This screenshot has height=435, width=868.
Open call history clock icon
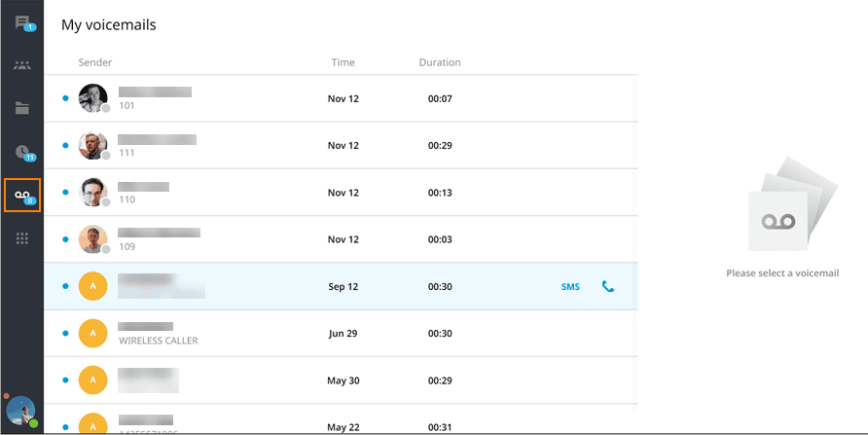click(21, 151)
